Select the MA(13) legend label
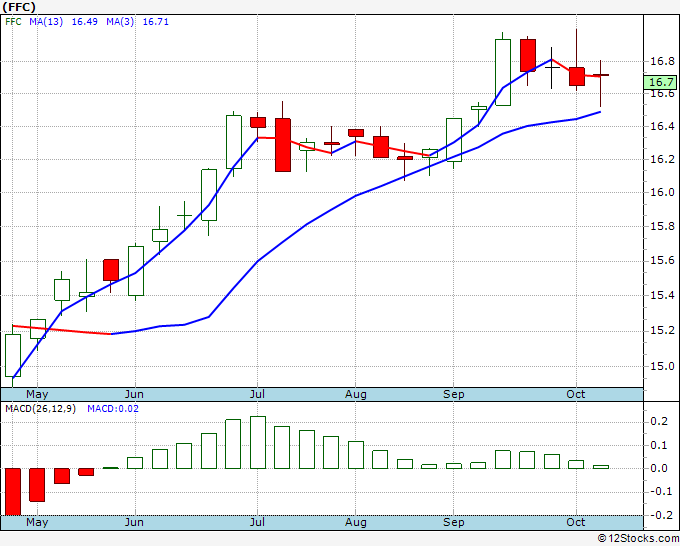680x546 pixels. [46, 22]
